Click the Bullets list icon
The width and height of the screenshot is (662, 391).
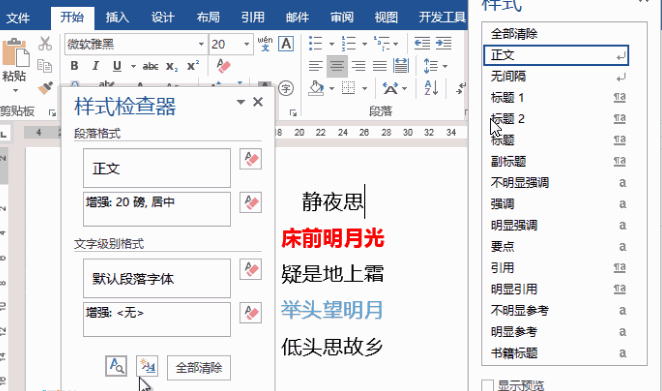coord(315,43)
